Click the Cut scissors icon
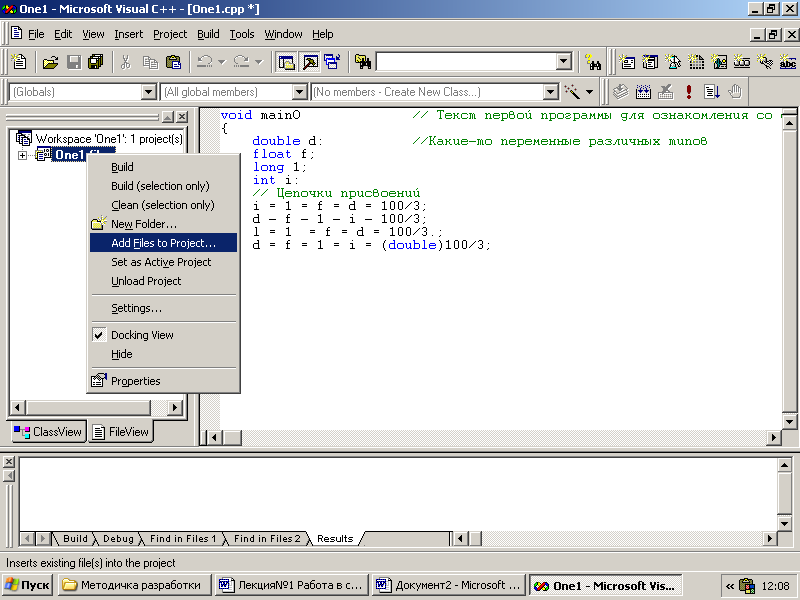800x600 pixels. (126, 62)
